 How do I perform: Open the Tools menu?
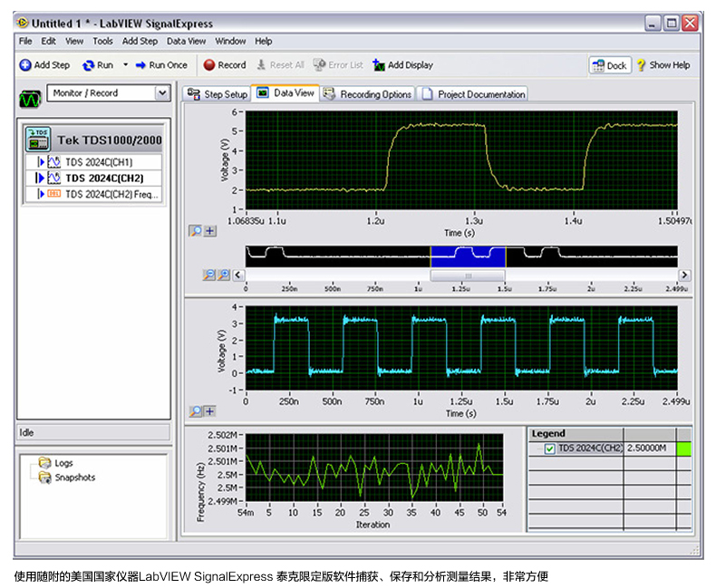(x=102, y=41)
